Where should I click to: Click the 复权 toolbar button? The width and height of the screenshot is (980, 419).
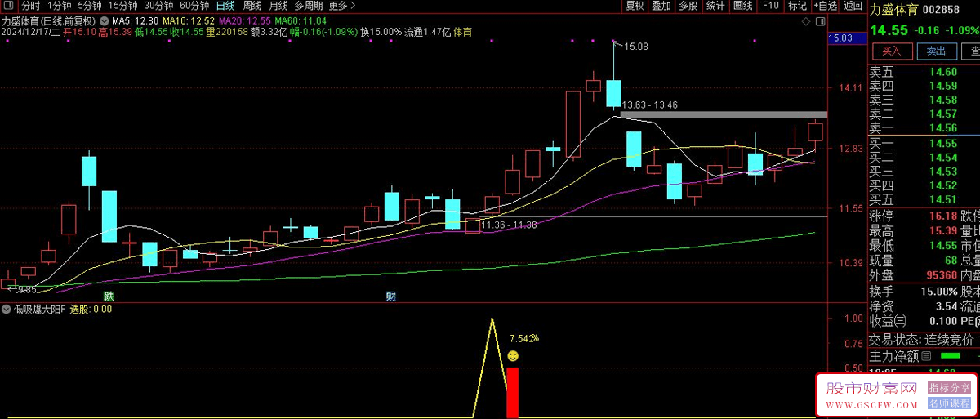pos(635,6)
